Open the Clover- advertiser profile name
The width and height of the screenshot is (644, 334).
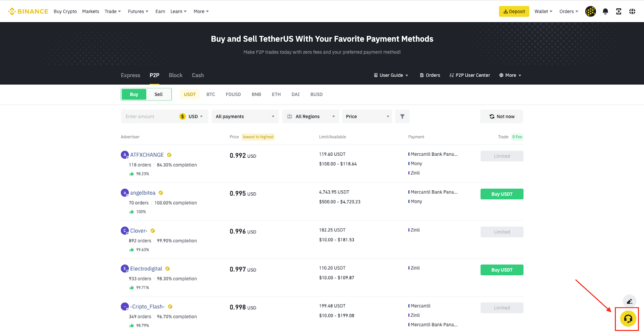point(139,231)
